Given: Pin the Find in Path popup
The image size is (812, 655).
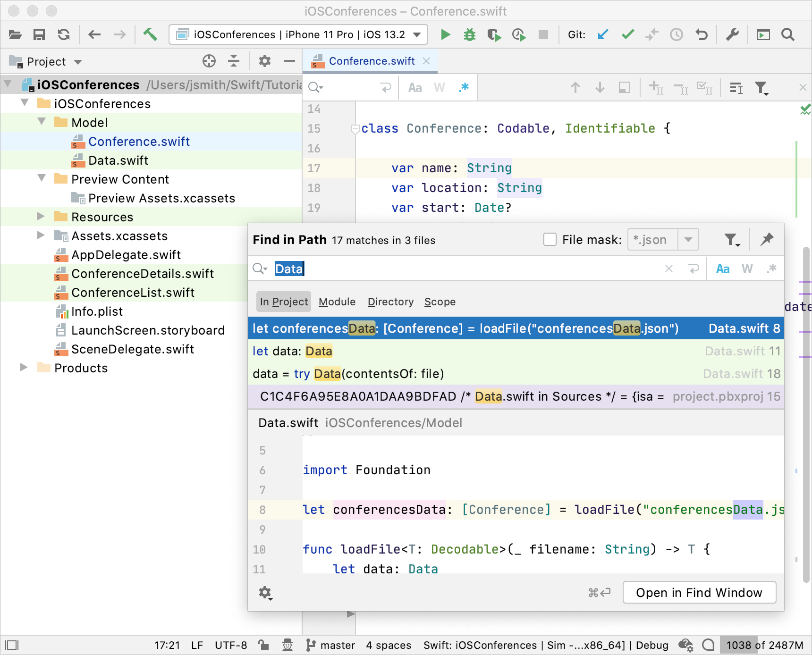Looking at the screenshot, I should pos(767,239).
